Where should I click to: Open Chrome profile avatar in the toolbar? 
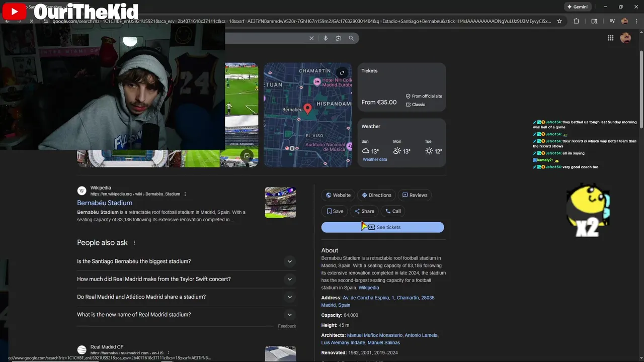624,21
